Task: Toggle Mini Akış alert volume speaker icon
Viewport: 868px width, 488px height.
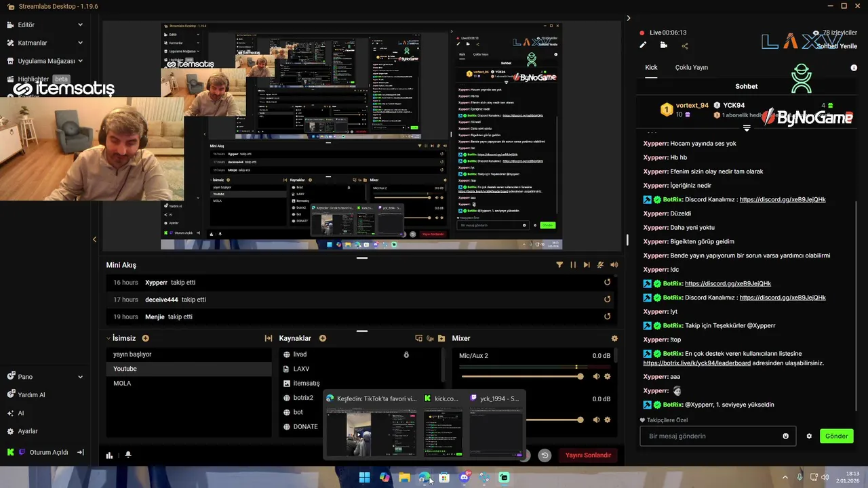Action: point(614,265)
